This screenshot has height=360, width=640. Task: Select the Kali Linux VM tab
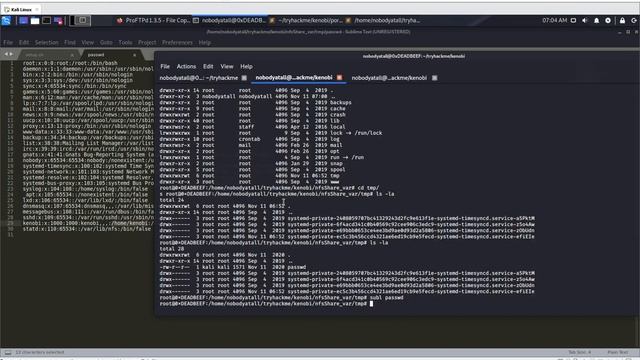pyautogui.click(x=20, y=9)
